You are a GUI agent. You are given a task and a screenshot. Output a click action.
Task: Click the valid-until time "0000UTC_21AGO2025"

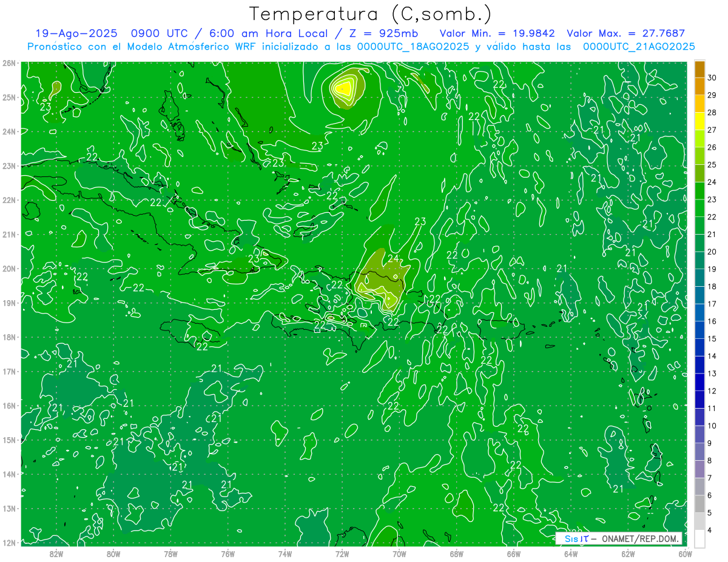(x=639, y=47)
